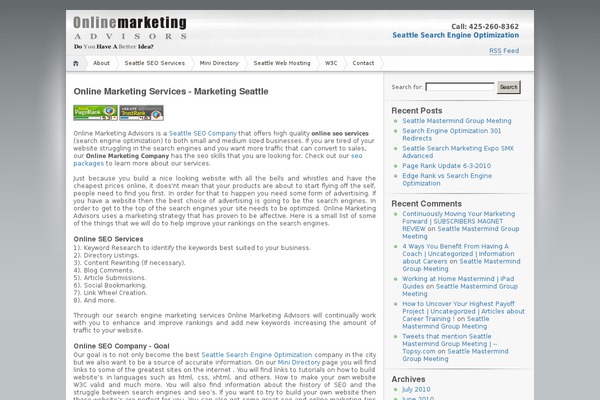
Task: Click list item Directory Listings
Action: pyautogui.click(x=106, y=256)
